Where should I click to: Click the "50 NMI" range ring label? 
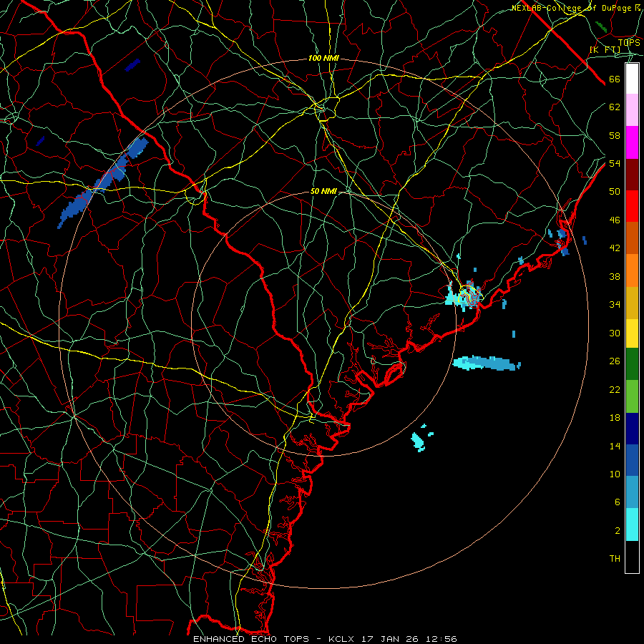[x=323, y=191]
